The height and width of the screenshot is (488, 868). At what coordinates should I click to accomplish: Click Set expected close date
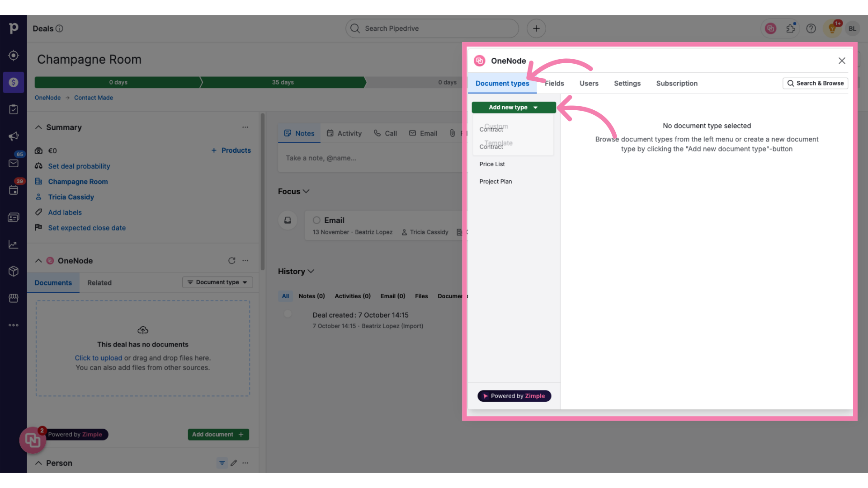click(87, 228)
